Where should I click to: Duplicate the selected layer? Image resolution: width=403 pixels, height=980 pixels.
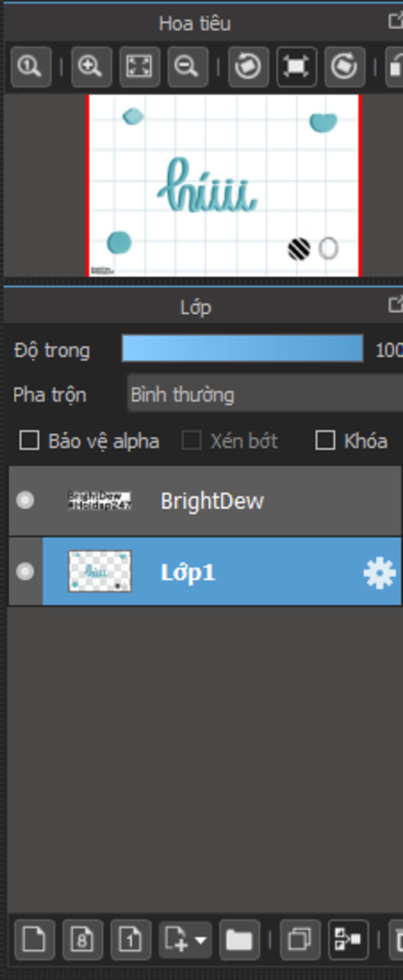tap(300, 940)
